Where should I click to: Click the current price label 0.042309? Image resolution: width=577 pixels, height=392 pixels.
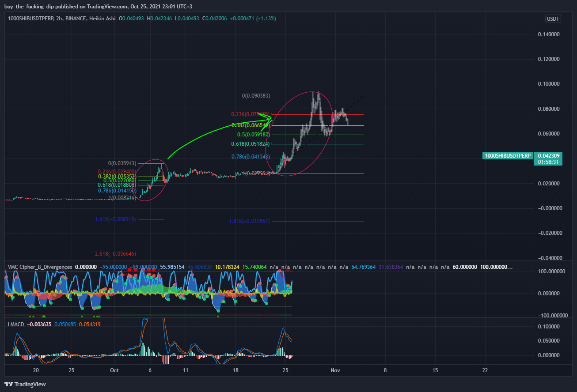(x=548, y=155)
